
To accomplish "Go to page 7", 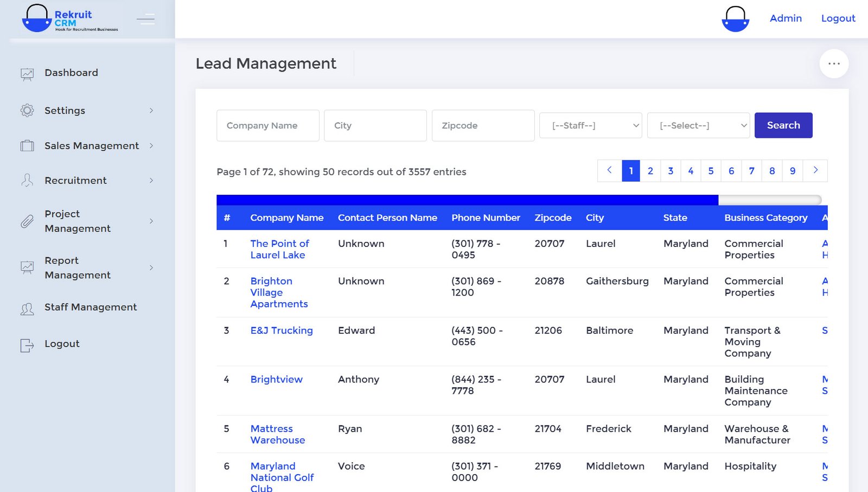I will pyautogui.click(x=752, y=170).
